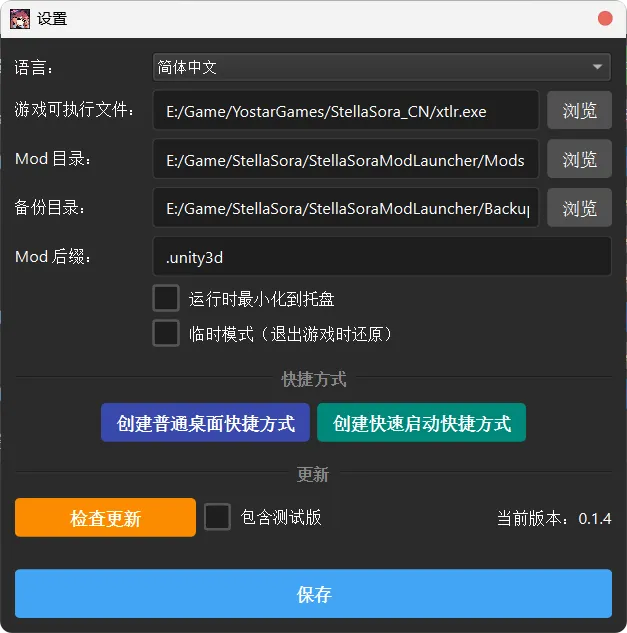Toggle the 临时模式 checkbox
This screenshot has height=633, width=627.
[166, 333]
